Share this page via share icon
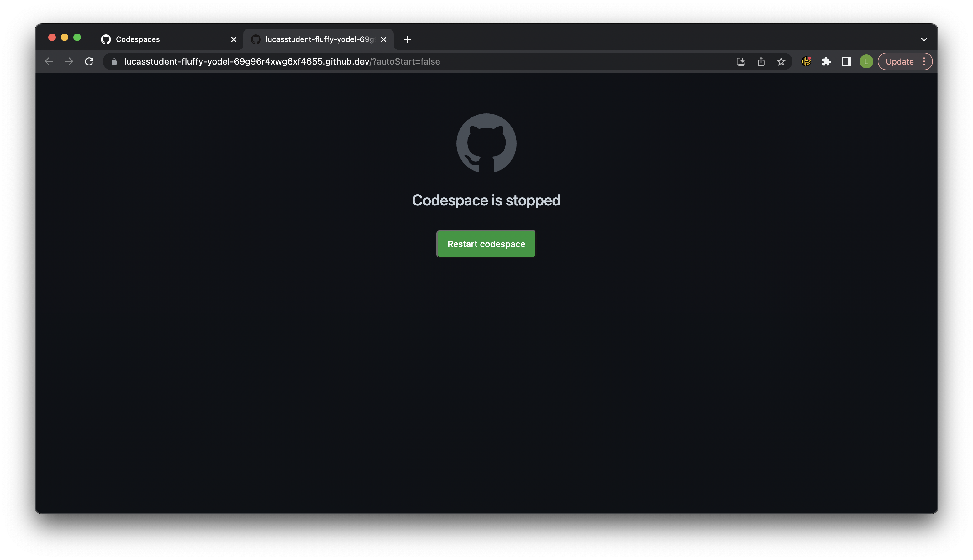The height and width of the screenshot is (560, 973). tap(760, 61)
